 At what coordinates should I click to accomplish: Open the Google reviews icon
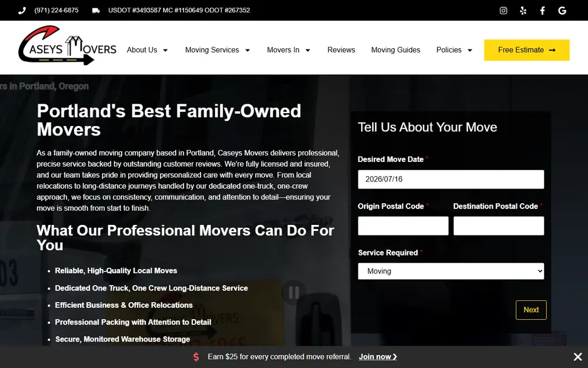coord(562,11)
